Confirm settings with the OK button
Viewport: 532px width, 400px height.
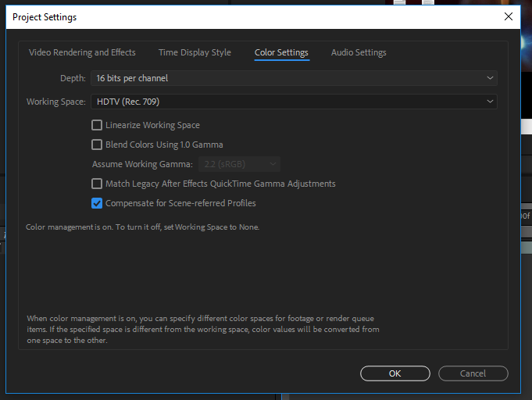[x=395, y=373]
